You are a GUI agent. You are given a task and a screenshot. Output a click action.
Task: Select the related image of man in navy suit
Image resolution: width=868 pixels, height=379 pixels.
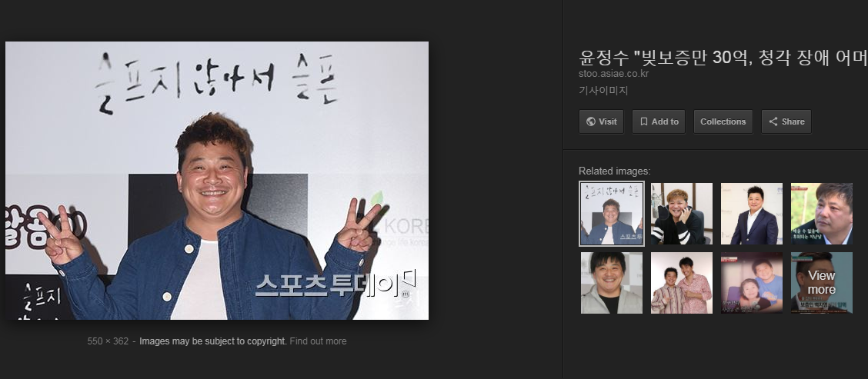pyautogui.click(x=752, y=214)
